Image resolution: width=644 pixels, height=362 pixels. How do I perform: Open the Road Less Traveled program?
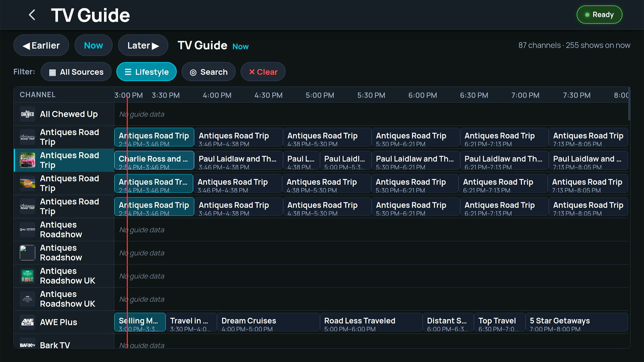(x=371, y=322)
